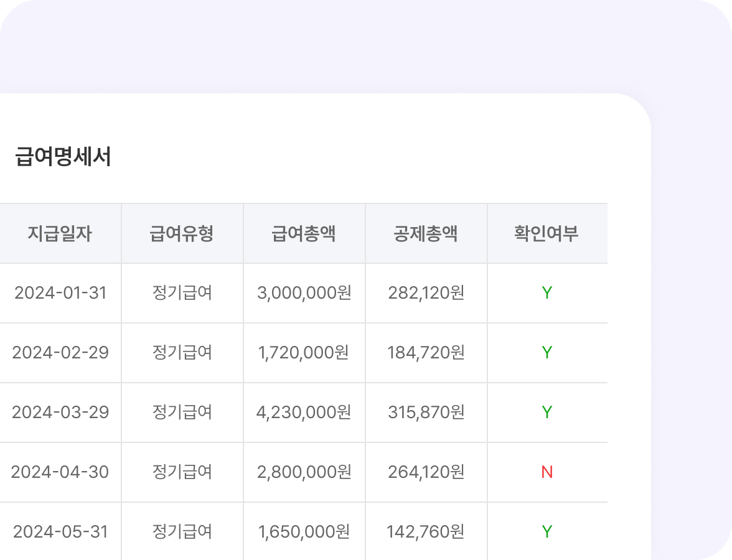The height and width of the screenshot is (560, 732).
Task: Click the 급여명세서 section title
Action: coord(63,157)
